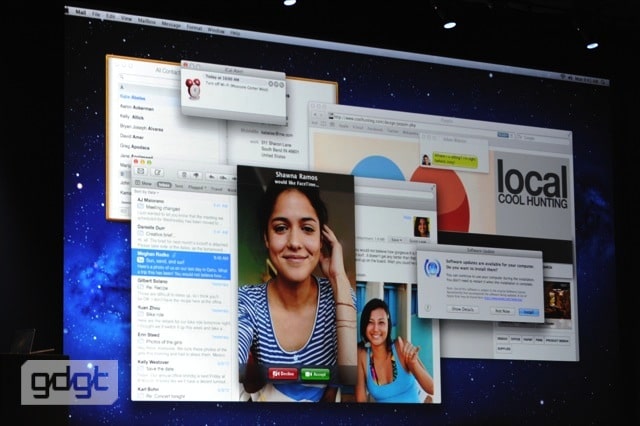The height and width of the screenshot is (426, 640).
Task: Toggle the Show mailboxes button in Mail
Action: tap(143, 183)
